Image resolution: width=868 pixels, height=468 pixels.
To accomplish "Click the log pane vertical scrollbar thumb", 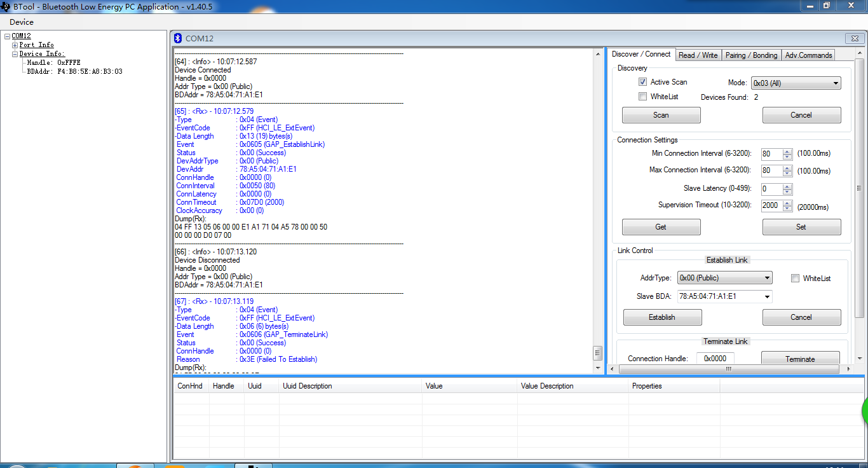I will 598,352.
